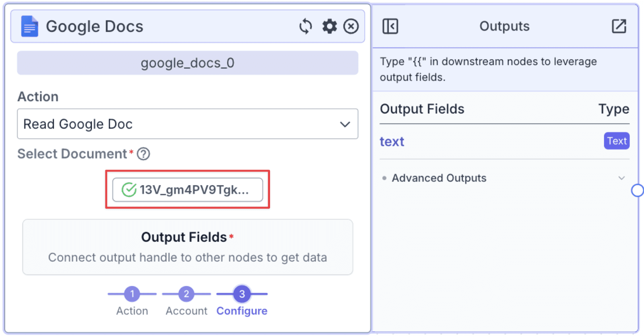Click the Text type badge
Viewport: 644px width, 336px height.
[x=617, y=141]
